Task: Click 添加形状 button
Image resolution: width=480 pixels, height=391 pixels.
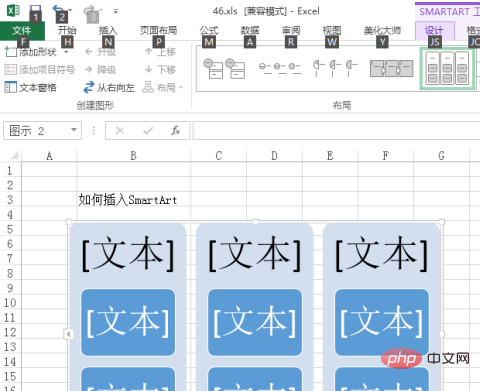Action: point(31,52)
